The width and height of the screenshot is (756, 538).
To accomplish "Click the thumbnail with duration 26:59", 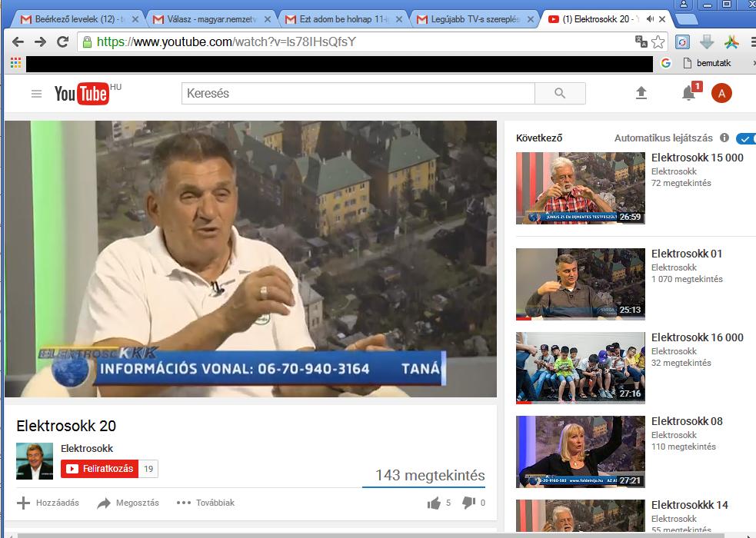I will pos(581,188).
